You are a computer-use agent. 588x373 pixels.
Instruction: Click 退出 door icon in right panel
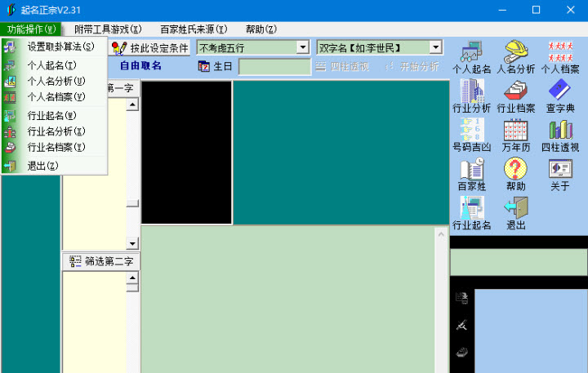[x=515, y=213]
